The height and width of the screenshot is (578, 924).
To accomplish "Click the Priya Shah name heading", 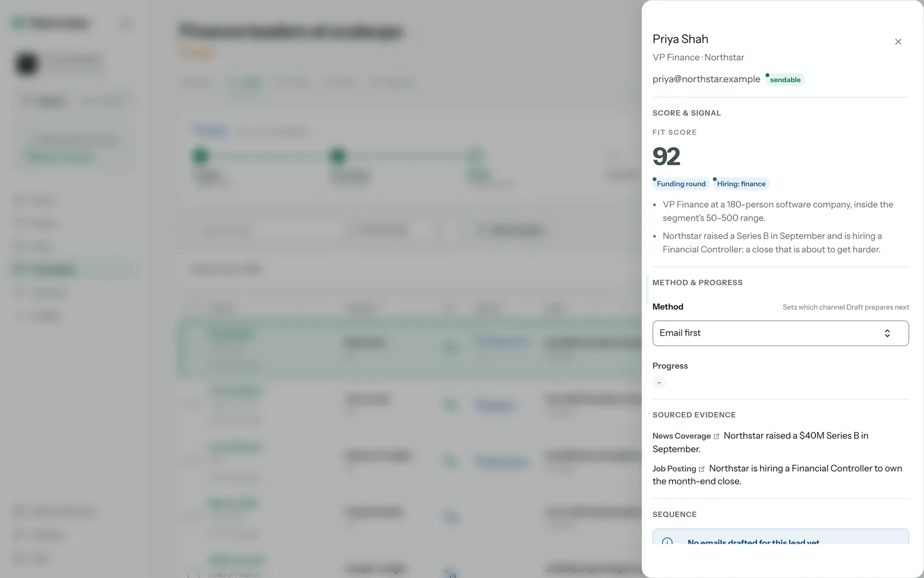I will click(x=680, y=39).
